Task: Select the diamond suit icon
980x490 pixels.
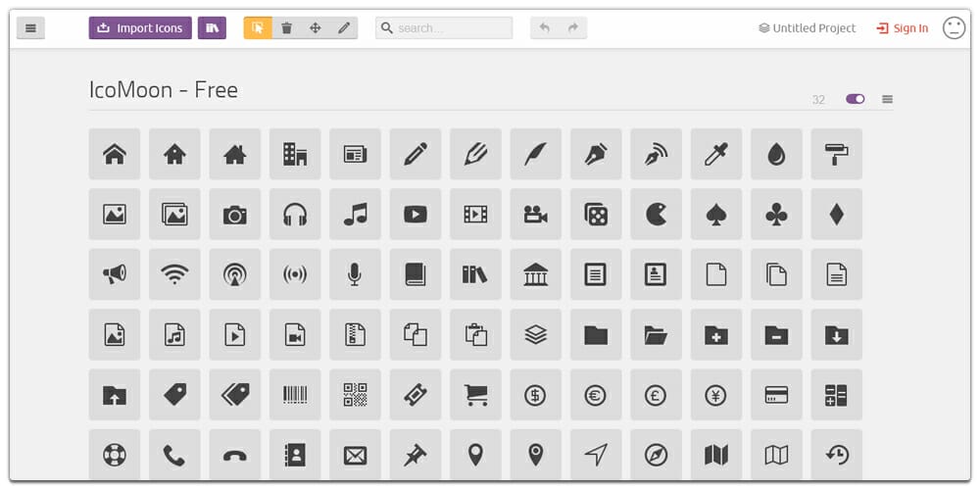Action: coord(836,215)
